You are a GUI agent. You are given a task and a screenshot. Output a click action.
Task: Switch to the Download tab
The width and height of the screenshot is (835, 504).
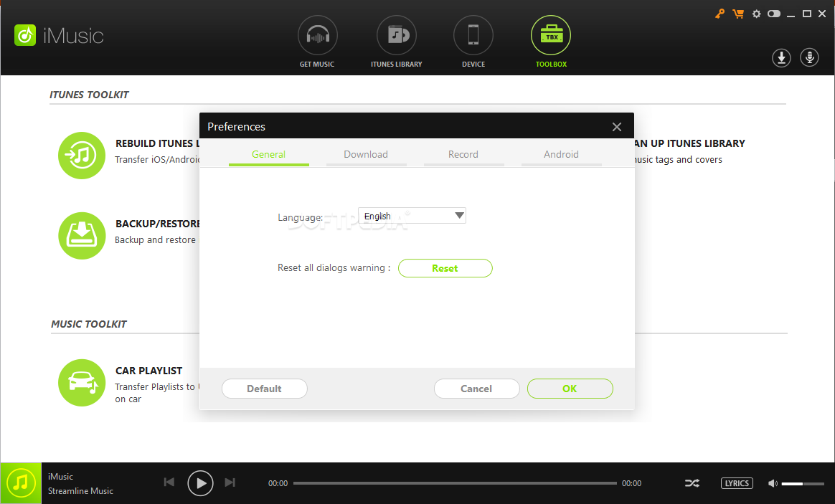click(366, 155)
